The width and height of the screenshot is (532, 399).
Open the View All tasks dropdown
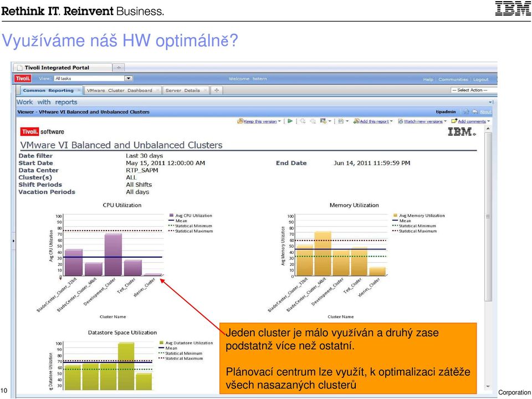128,78
